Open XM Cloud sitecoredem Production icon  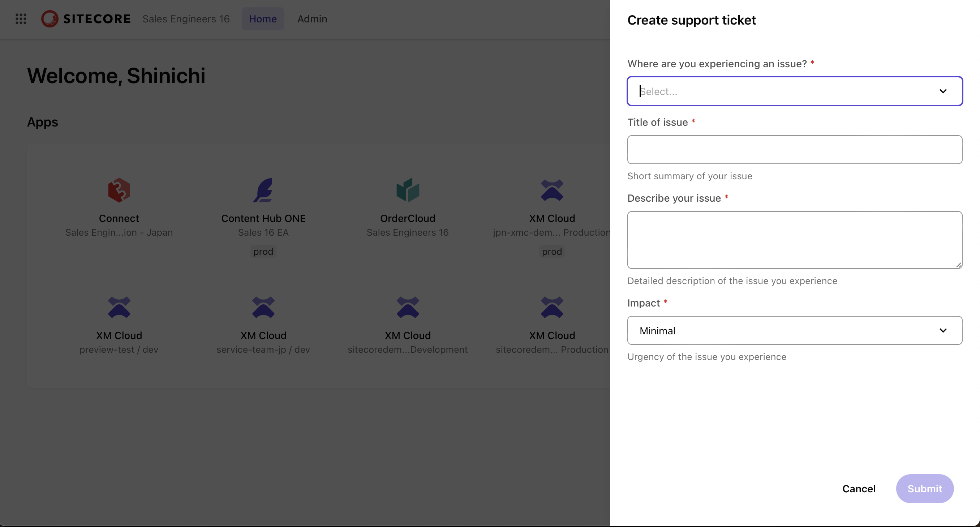[x=552, y=307]
